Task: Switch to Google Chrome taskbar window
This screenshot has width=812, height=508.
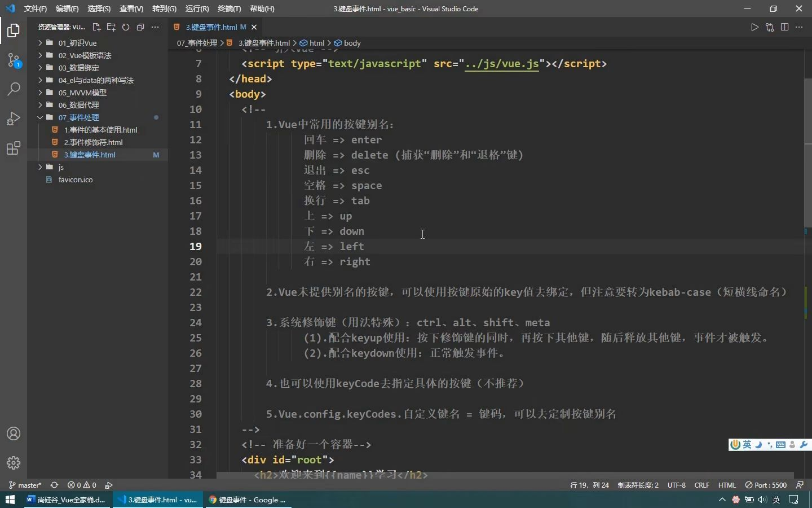Action: point(248,500)
